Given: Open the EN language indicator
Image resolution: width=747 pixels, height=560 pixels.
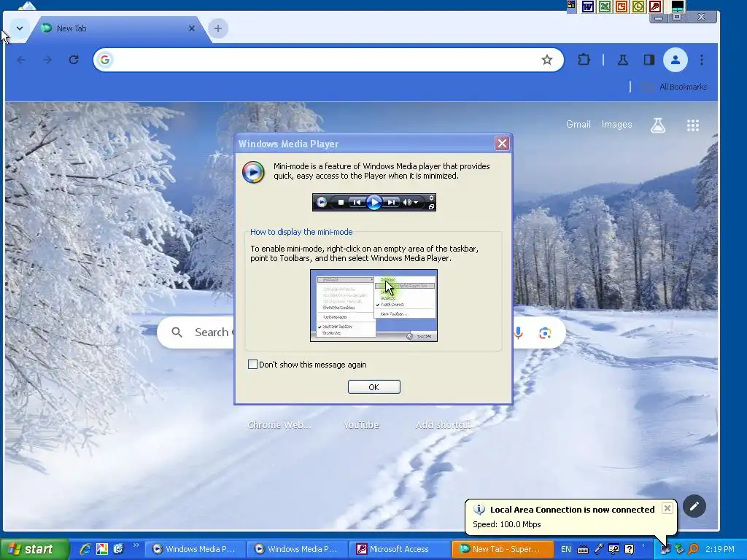Looking at the screenshot, I should [x=565, y=549].
